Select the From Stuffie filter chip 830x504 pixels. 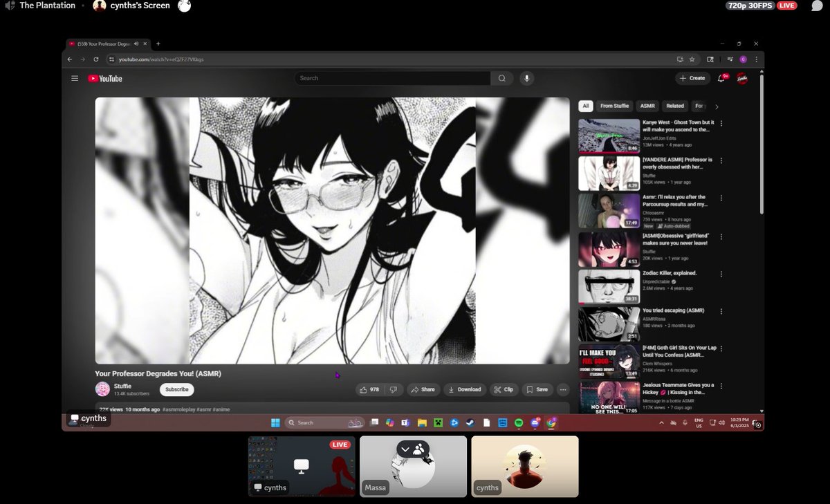pos(615,106)
